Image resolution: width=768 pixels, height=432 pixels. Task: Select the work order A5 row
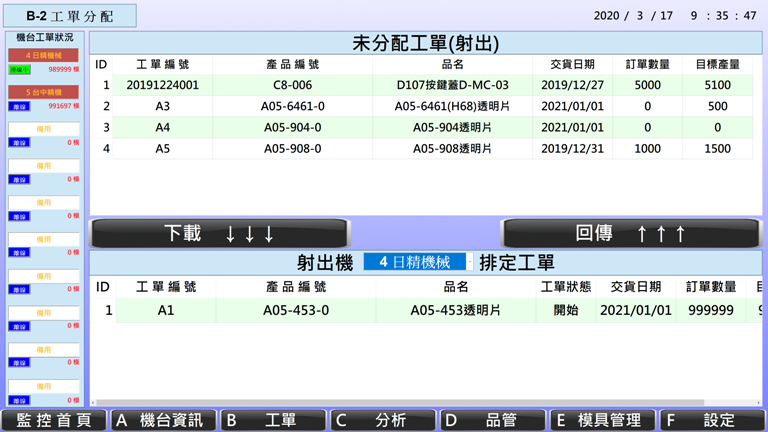[x=162, y=148]
